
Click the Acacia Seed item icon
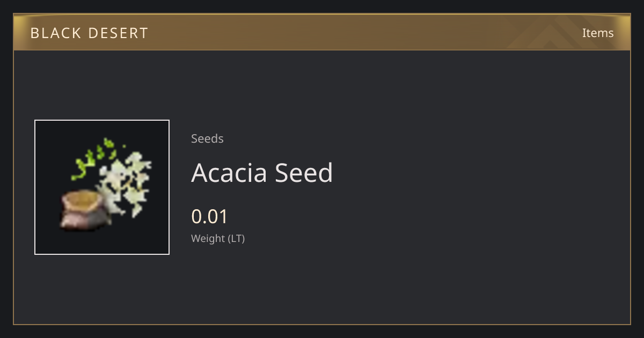pyautogui.click(x=102, y=187)
